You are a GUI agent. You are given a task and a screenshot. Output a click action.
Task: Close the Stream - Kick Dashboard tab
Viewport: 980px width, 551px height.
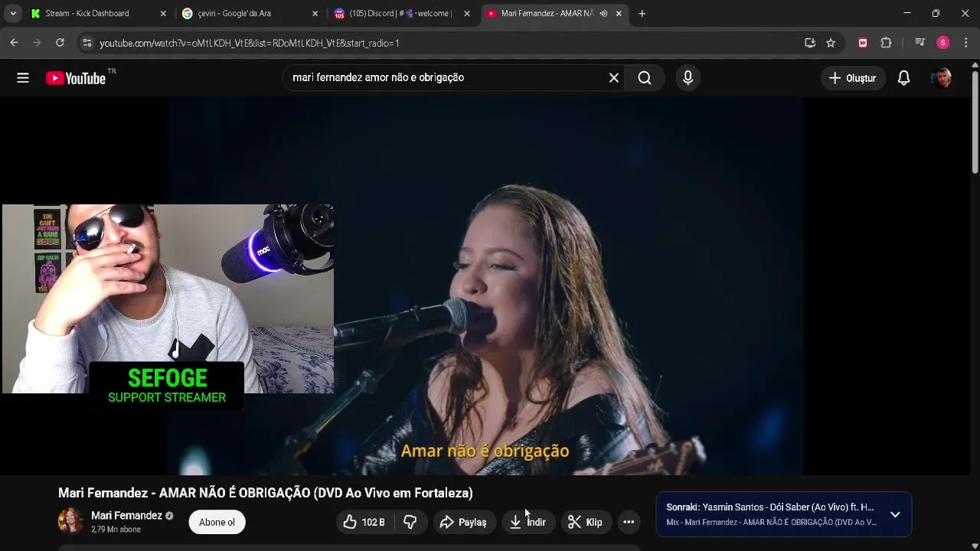(x=163, y=13)
